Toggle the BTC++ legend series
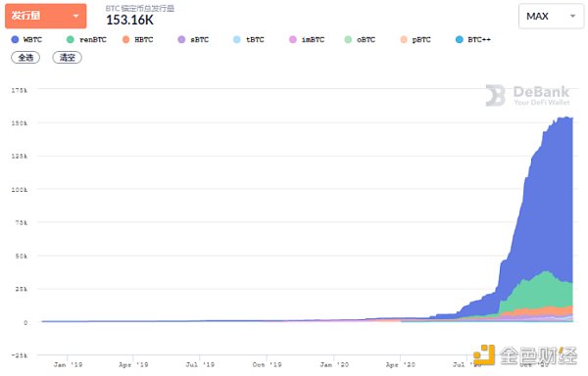This screenshot has height=376, width=588. point(473,39)
